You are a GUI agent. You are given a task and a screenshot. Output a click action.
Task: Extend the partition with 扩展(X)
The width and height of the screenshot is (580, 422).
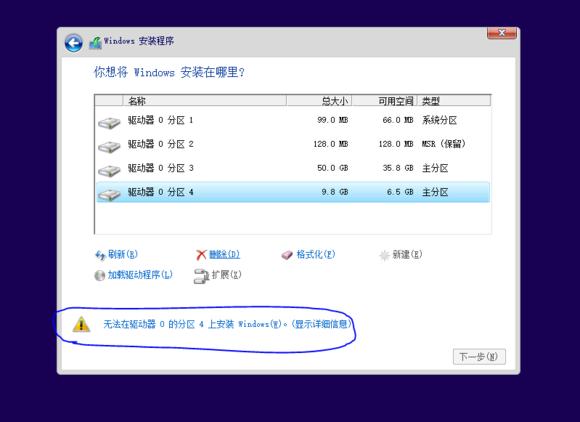point(226,275)
